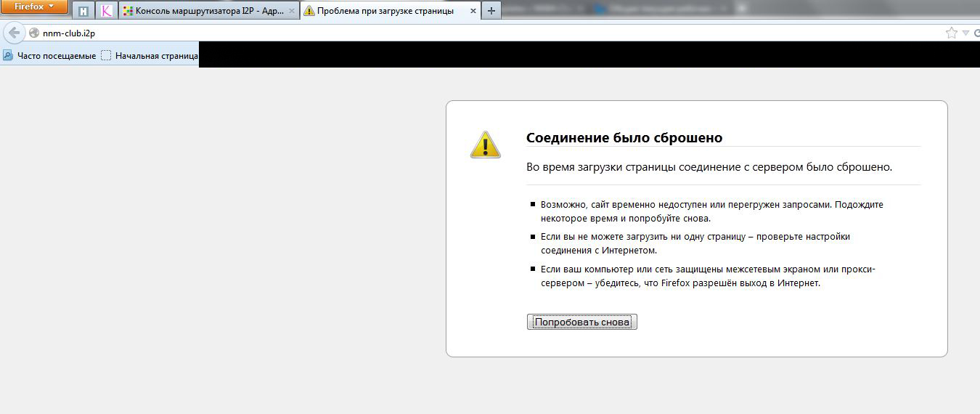
Task: Click the globe site identity icon
Action: pos(33,33)
